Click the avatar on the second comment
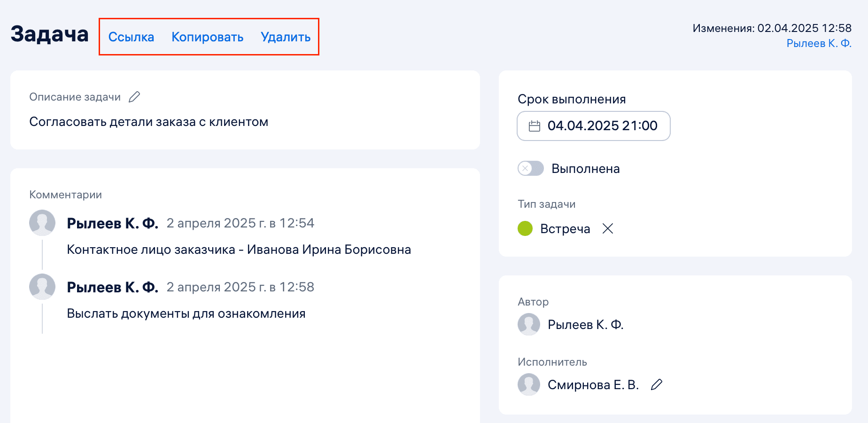This screenshot has height=423, width=868. pos(42,286)
